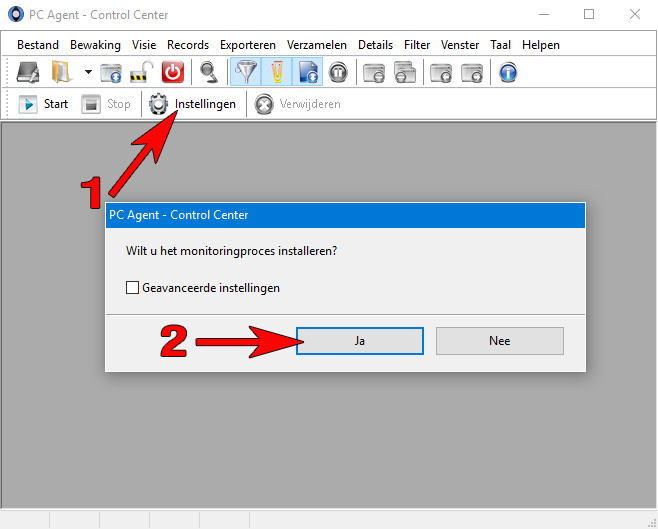
Task: Open the Taal language menu
Action: (500, 44)
